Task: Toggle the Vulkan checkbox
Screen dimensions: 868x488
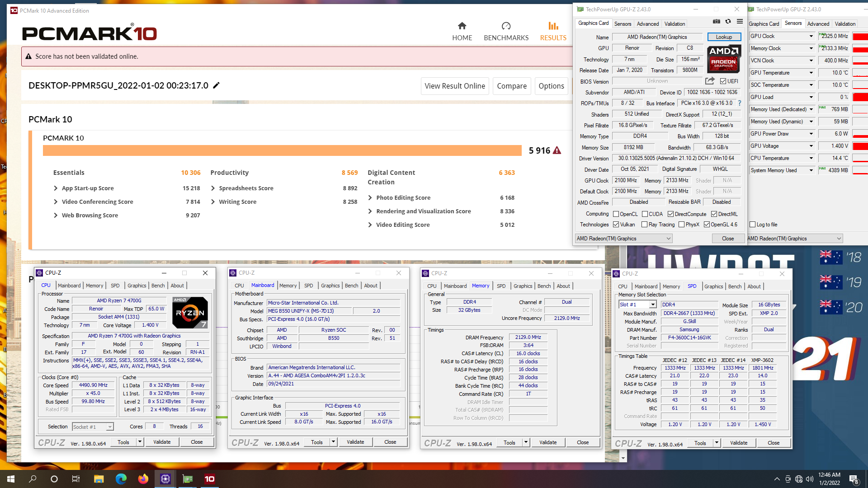Action: tap(616, 225)
